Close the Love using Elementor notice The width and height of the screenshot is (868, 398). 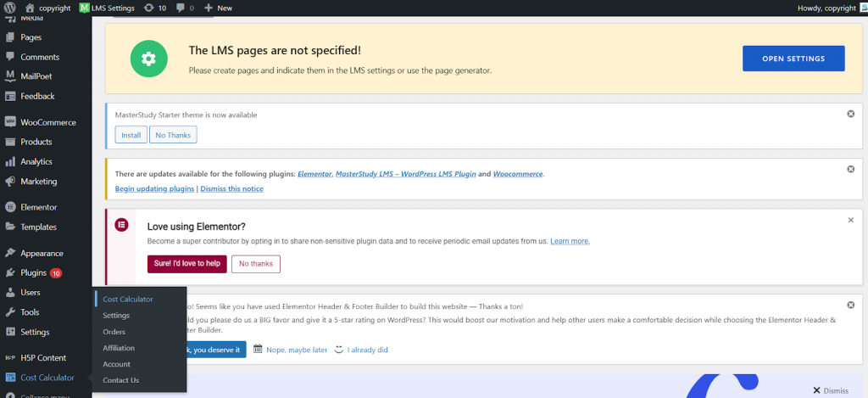(x=851, y=220)
